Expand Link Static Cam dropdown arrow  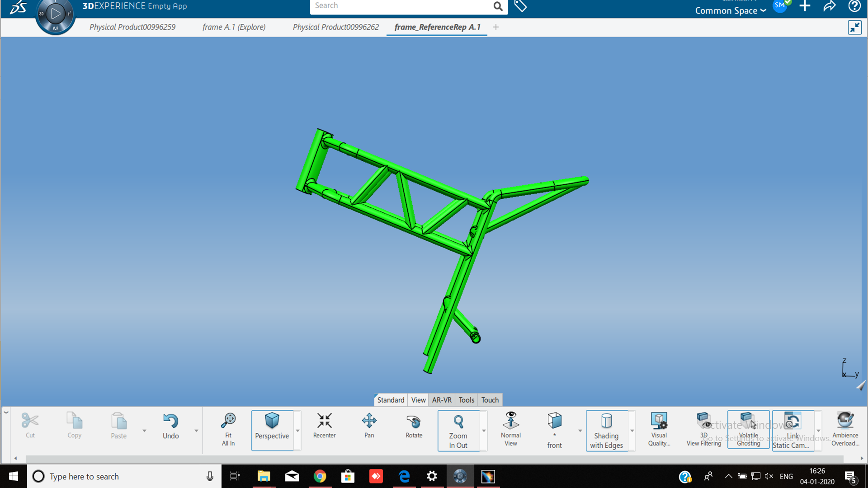pos(818,431)
